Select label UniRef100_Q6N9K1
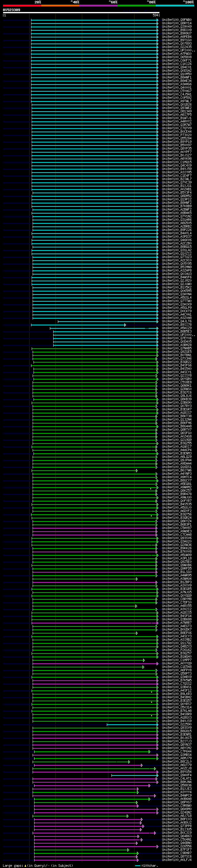The image size is (197, 868). click(177, 386)
